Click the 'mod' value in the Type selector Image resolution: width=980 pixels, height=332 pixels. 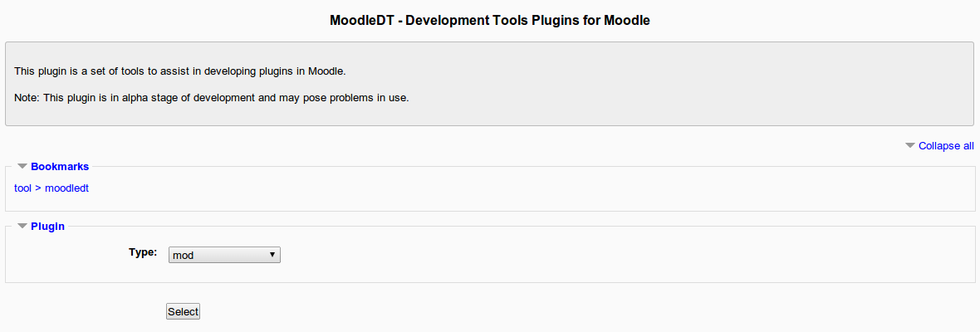click(x=183, y=256)
